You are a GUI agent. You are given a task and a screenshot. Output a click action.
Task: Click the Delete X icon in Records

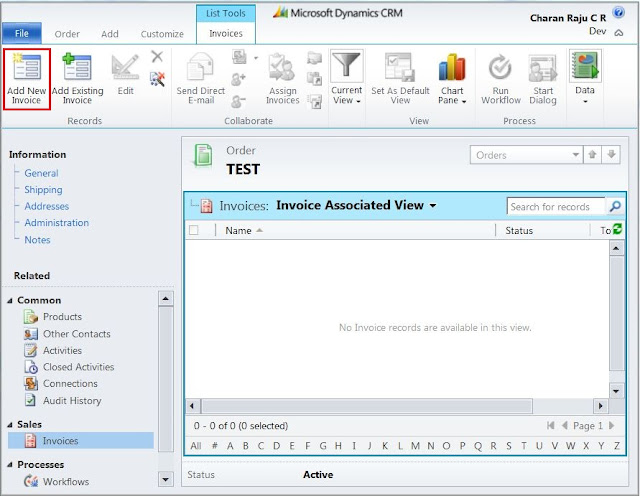pyautogui.click(x=157, y=57)
